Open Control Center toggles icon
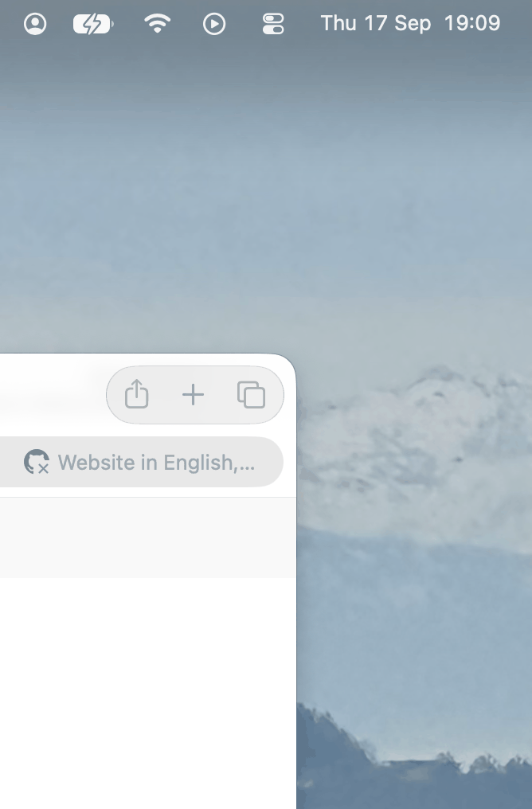 click(273, 24)
